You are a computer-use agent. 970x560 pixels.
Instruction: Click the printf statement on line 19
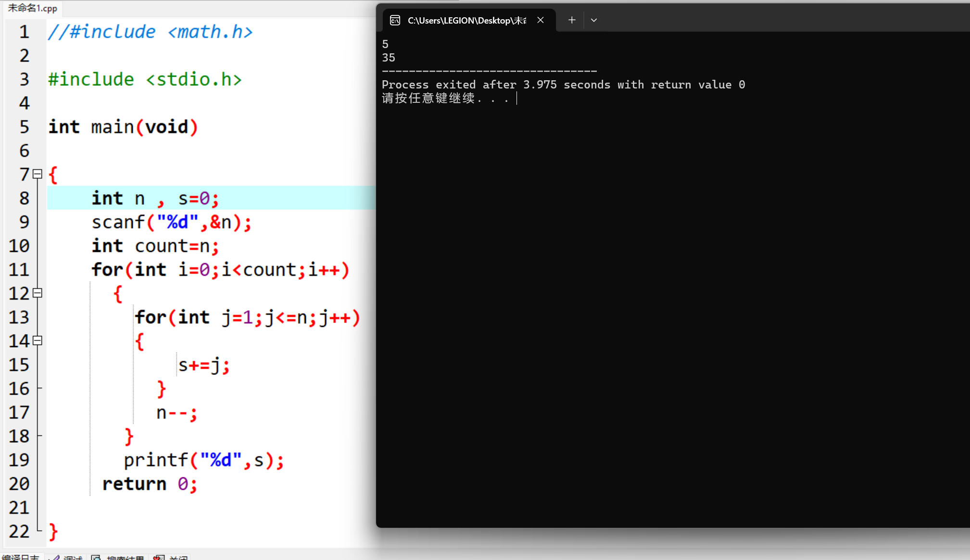[x=203, y=460]
